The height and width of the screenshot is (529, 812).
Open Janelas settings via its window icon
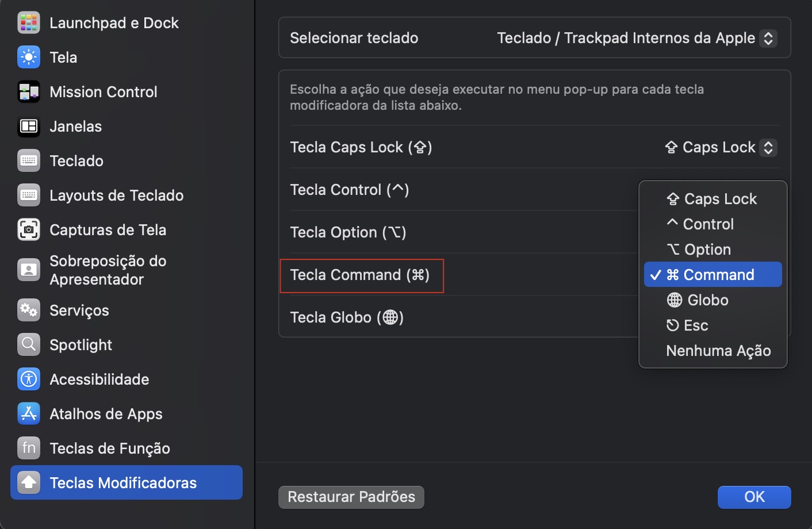click(x=28, y=126)
